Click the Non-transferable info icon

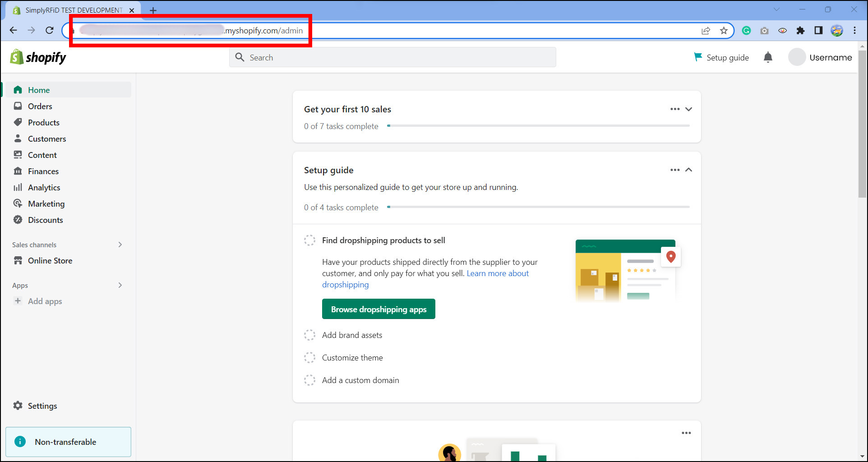tap(20, 442)
